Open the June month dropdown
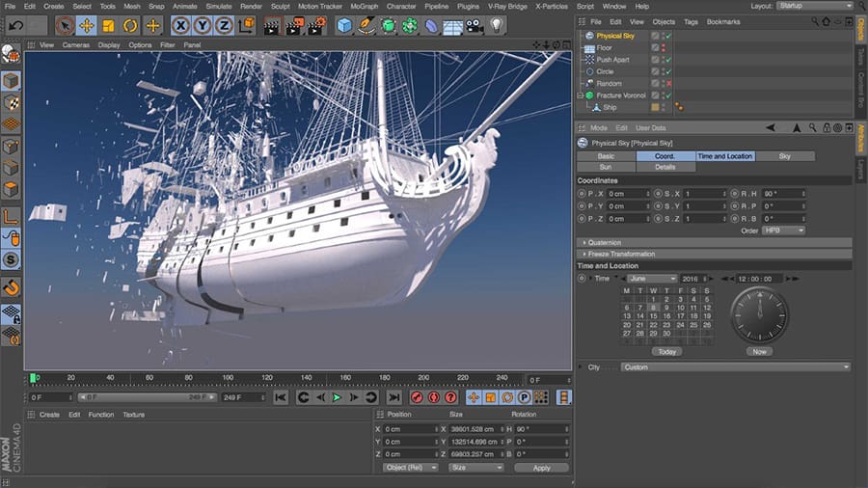Viewport: 868px width, 488px height. (x=652, y=279)
